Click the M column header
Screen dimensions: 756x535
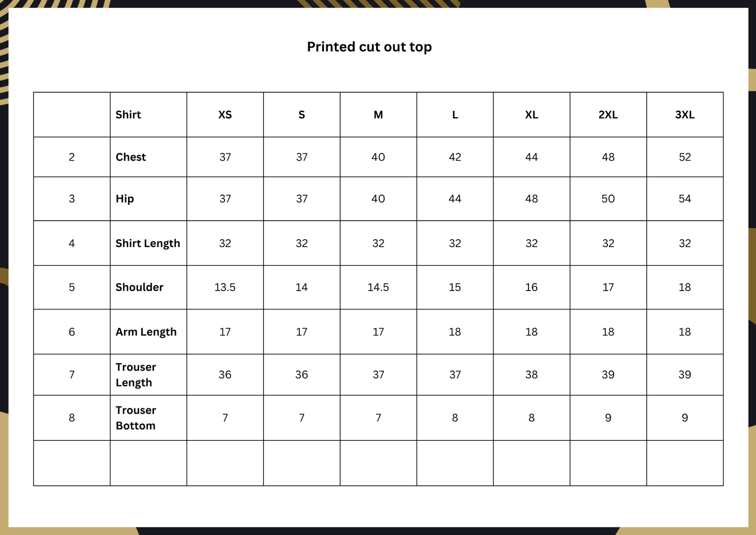378,115
